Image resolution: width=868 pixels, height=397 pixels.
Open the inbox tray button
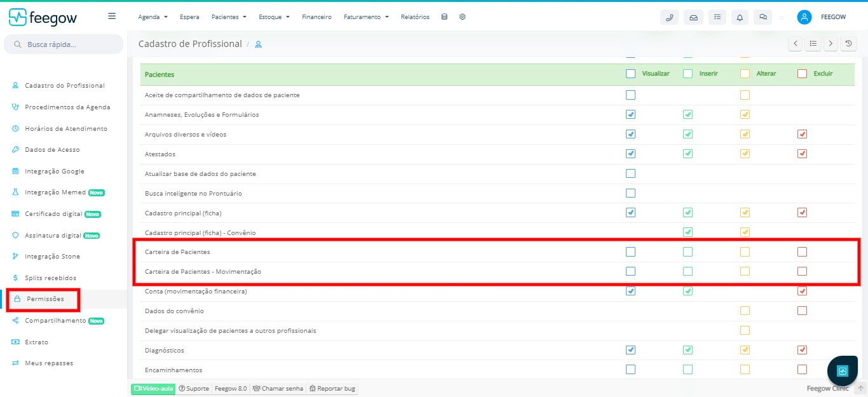click(x=693, y=17)
